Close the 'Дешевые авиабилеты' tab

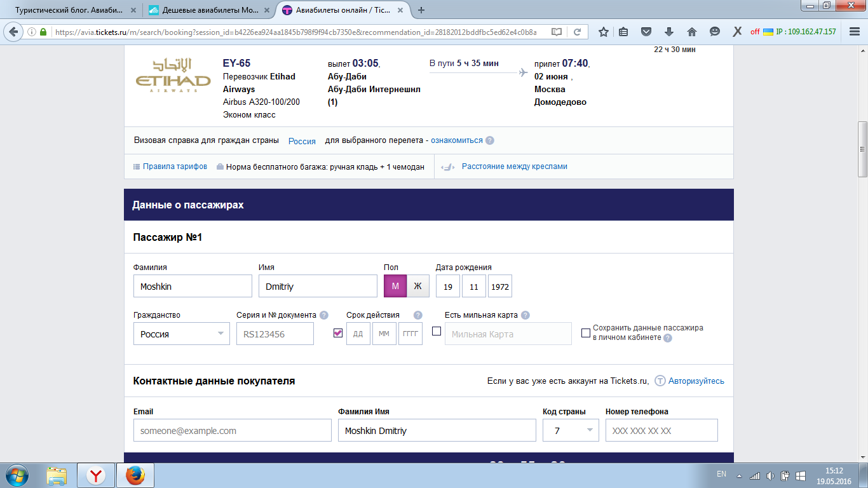268,10
